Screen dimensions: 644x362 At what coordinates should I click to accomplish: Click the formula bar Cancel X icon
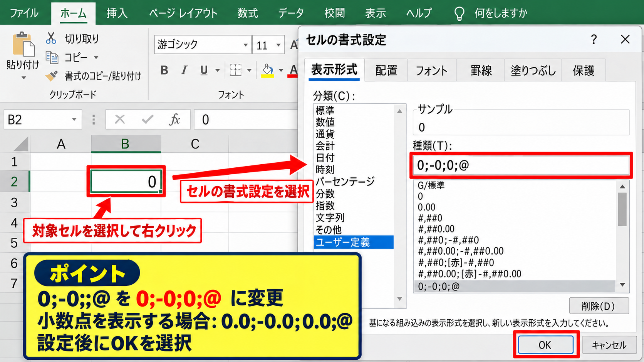(x=120, y=119)
